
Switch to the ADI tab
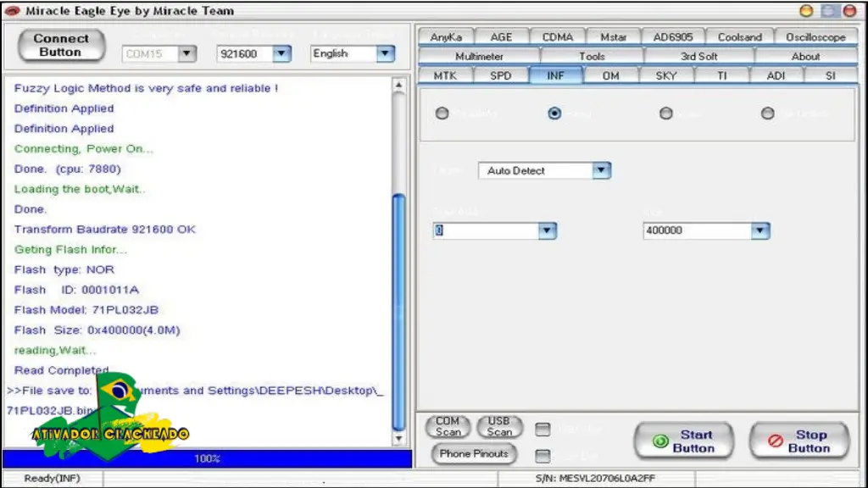coord(776,75)
